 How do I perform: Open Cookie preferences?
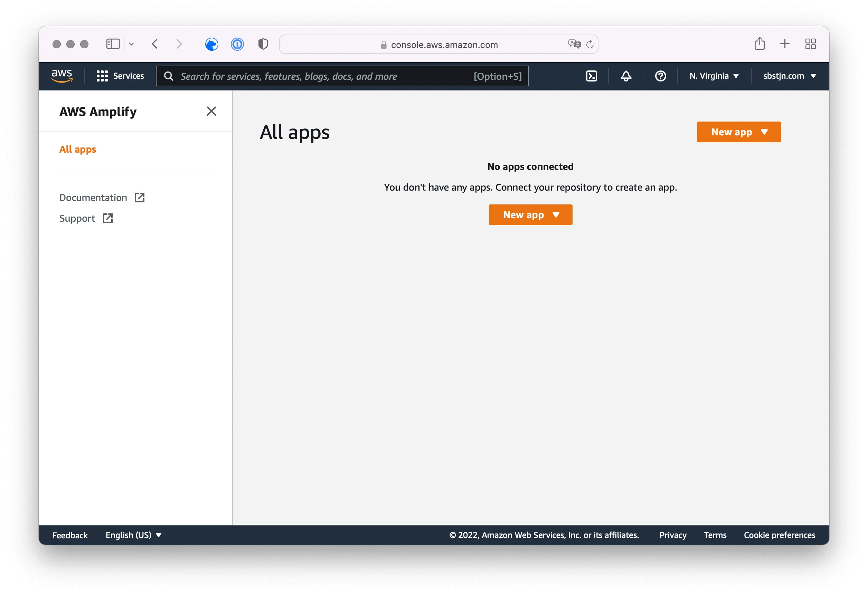(779, 535)
